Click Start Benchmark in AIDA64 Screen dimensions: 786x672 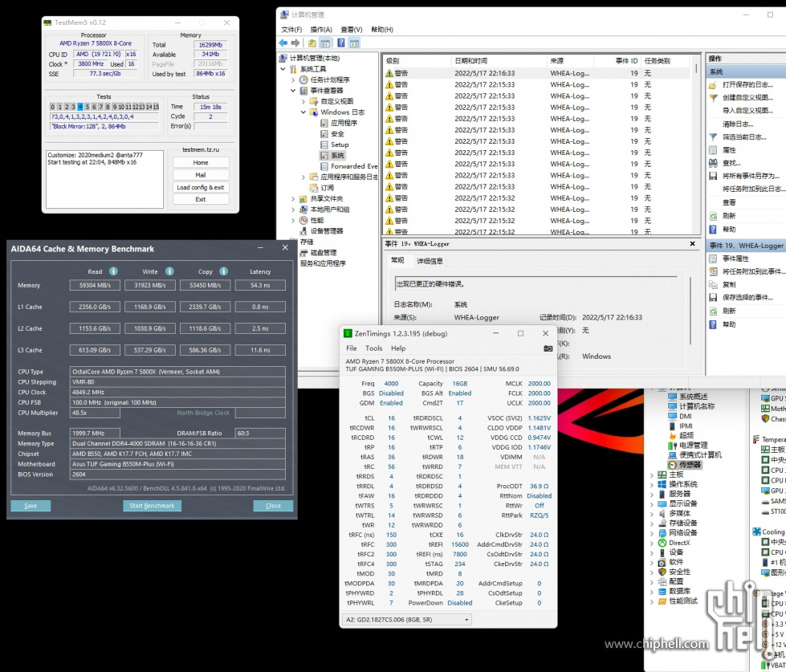[152, 506]
